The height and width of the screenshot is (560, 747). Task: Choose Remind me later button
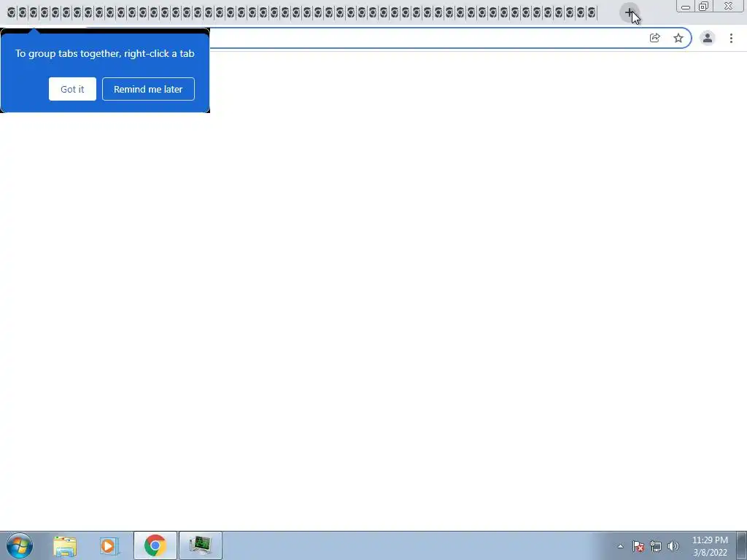(148, 89)
